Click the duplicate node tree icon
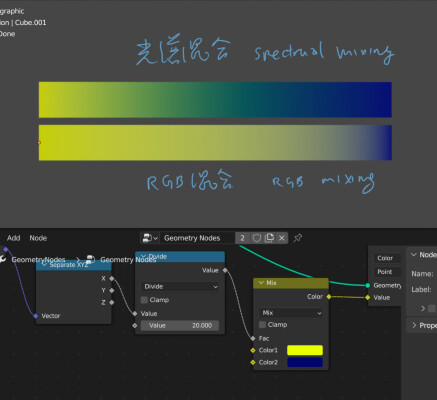 tap(269, 238)
